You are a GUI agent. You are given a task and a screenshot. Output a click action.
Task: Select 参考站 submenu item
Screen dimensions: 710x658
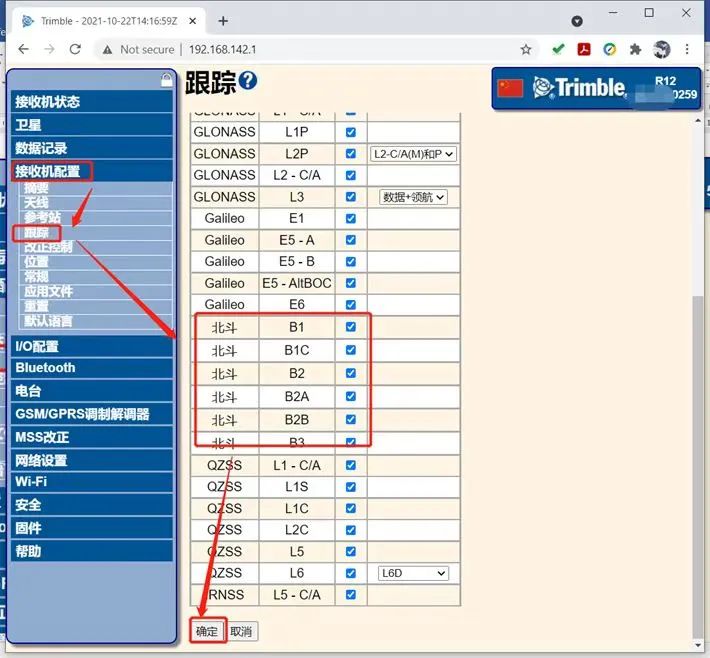pyautogui.click(x=43, y=217)
